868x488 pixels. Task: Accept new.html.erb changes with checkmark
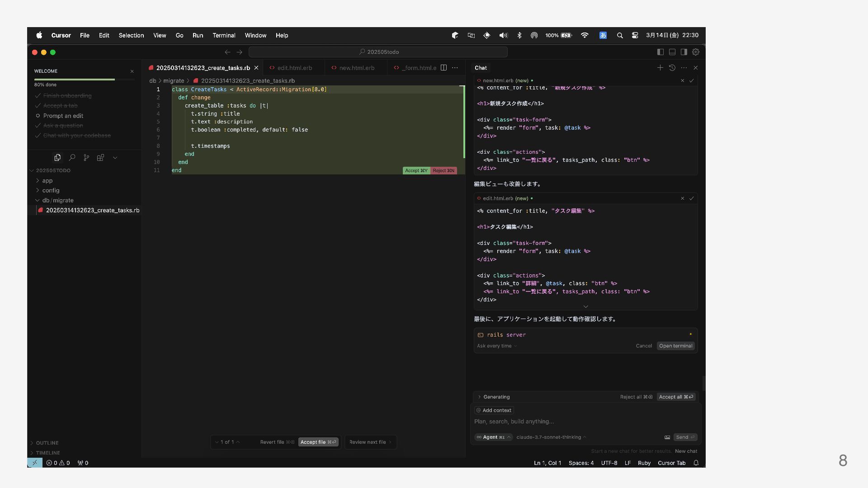point(692,80)
